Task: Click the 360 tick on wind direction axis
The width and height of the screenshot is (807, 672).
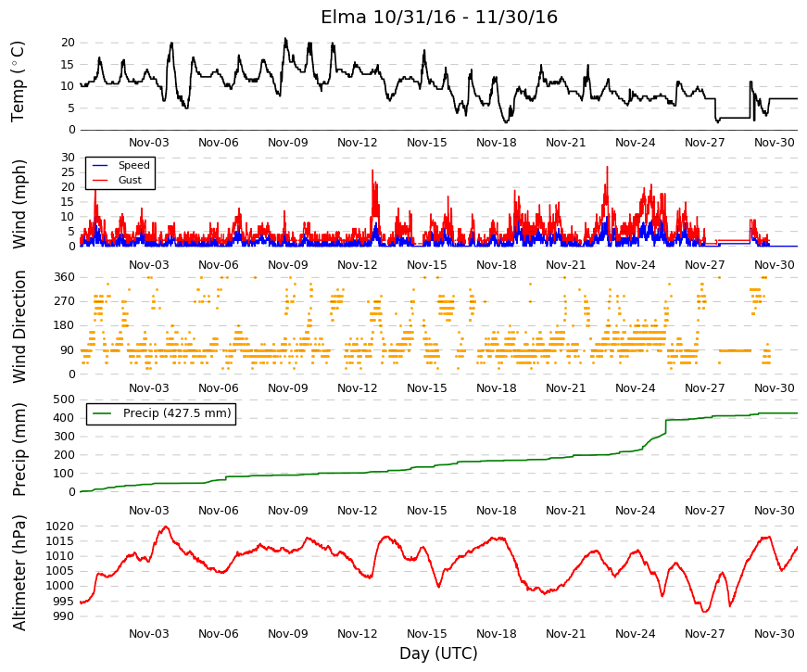Action: coord(64,277)
